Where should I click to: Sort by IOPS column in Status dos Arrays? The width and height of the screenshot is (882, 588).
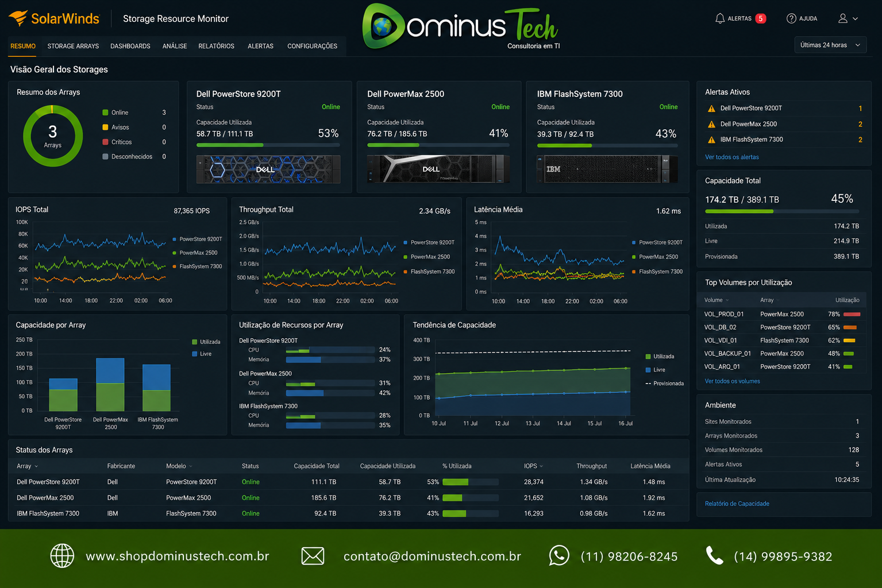tap(533, 466)
